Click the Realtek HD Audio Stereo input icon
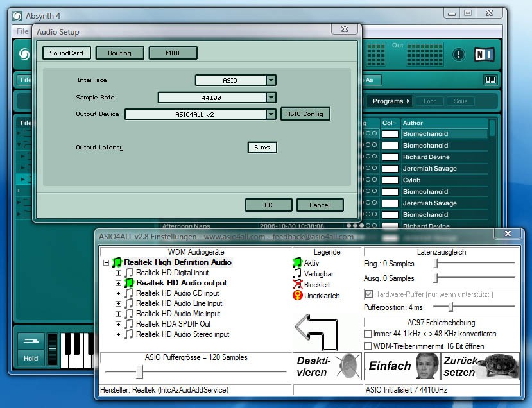This screenshot has height=408, width=532. coord(129,334)
